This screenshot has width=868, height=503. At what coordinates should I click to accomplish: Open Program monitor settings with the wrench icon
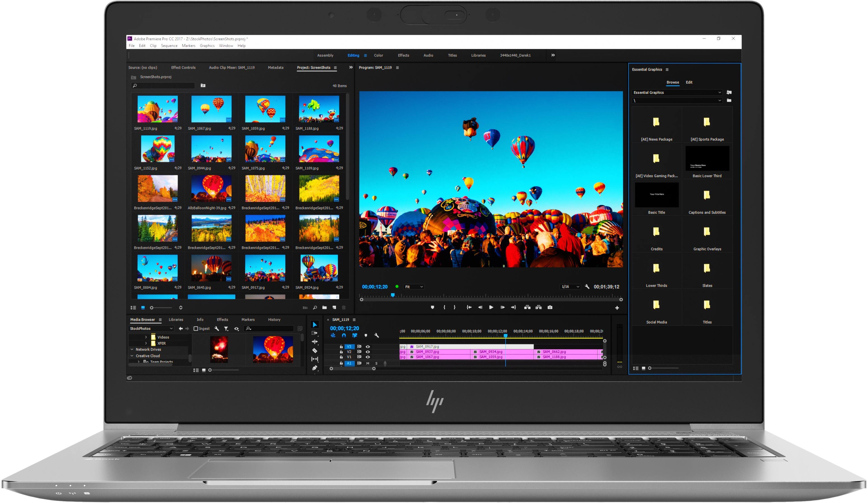tap(588, 287)
